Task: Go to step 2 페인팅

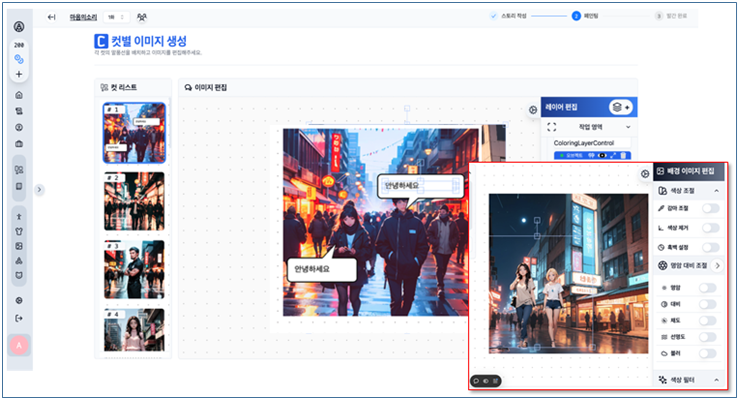Action: click(x=585, y=16)
